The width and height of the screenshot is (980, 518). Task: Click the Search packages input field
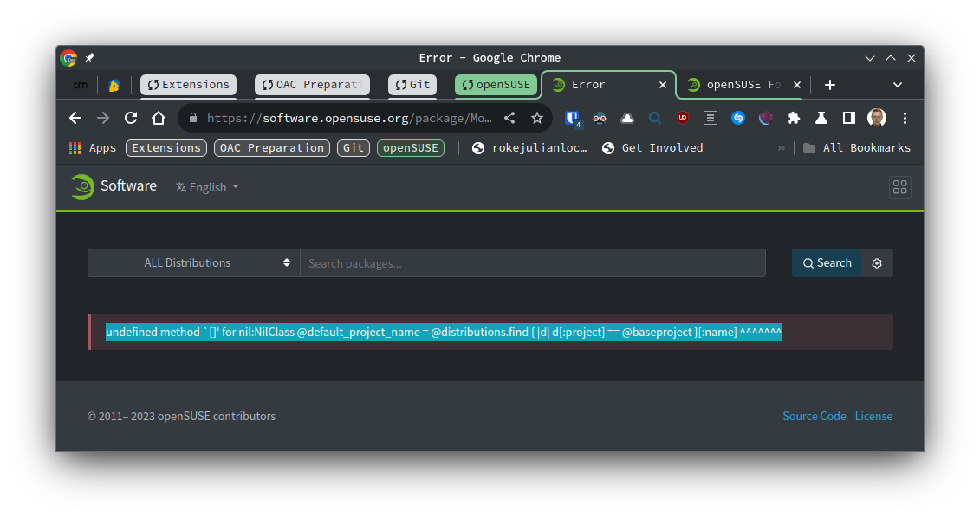(532, 263)
